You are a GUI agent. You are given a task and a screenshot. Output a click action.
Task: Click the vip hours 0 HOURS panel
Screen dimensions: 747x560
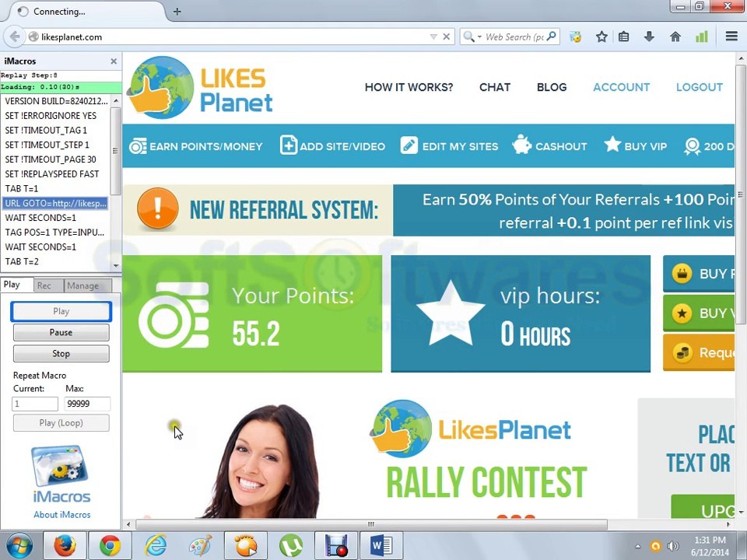click(521, 313)
